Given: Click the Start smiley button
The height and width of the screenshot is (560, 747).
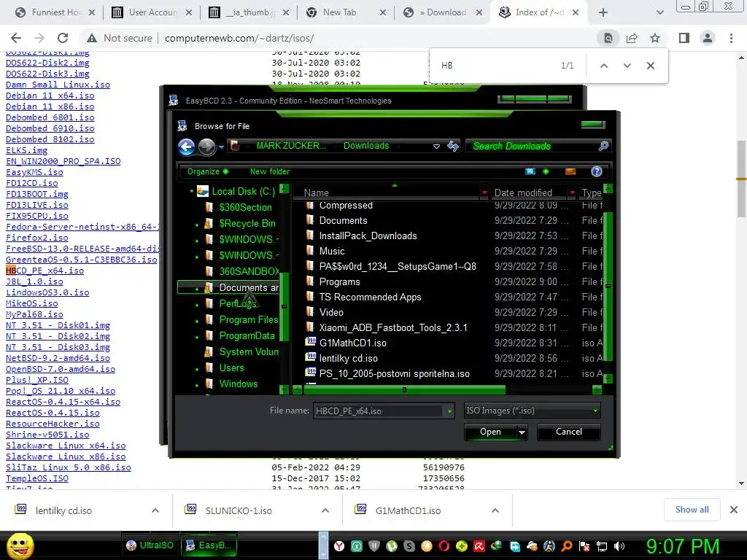Looking at the screenshot, I should click(20, 545).
